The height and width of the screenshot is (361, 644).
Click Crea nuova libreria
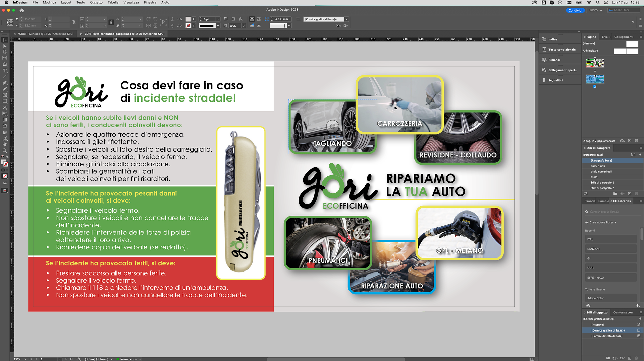point(601,222)
